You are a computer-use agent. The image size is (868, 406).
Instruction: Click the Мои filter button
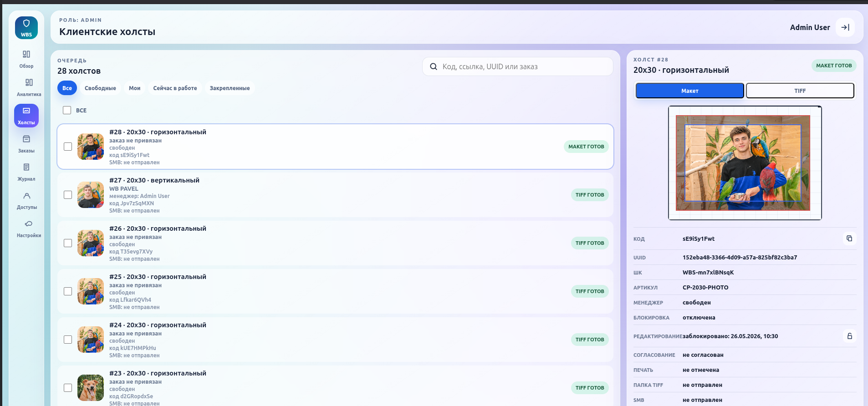134,88
